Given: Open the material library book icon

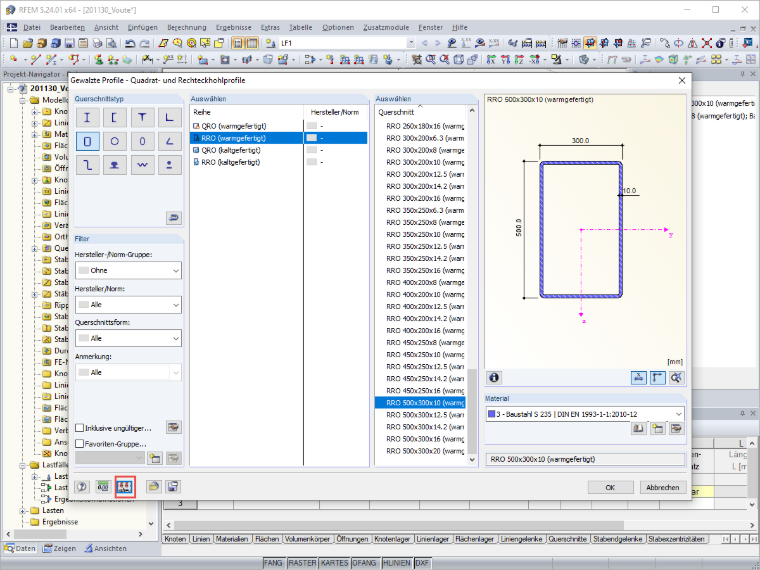Looking at the screenshot, I should pyautogui.click(x=639, y=428).
